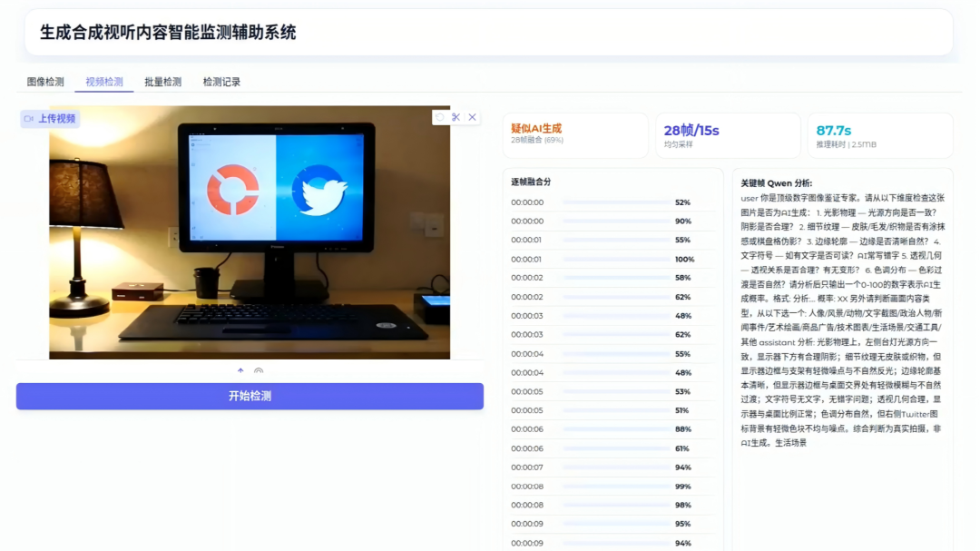Viewport: 980px width, 551px height.
Task: Click 00:00:02 timestamp in the 62% row
Action: 527,297
